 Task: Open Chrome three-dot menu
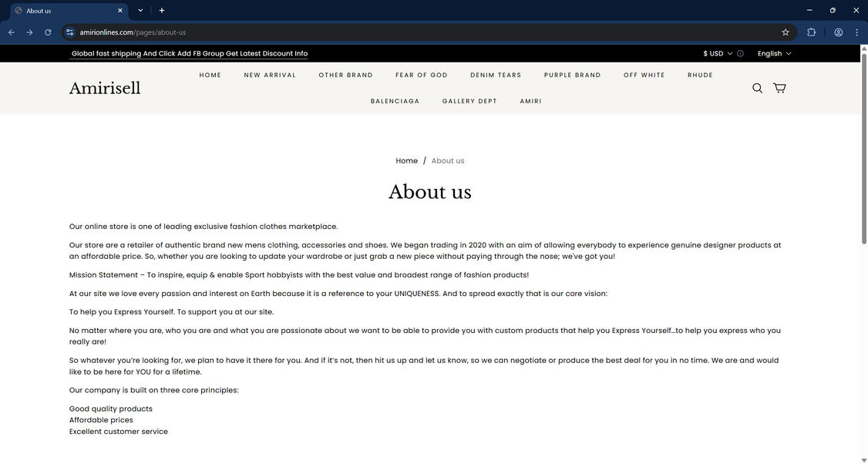tap(857, 32)
